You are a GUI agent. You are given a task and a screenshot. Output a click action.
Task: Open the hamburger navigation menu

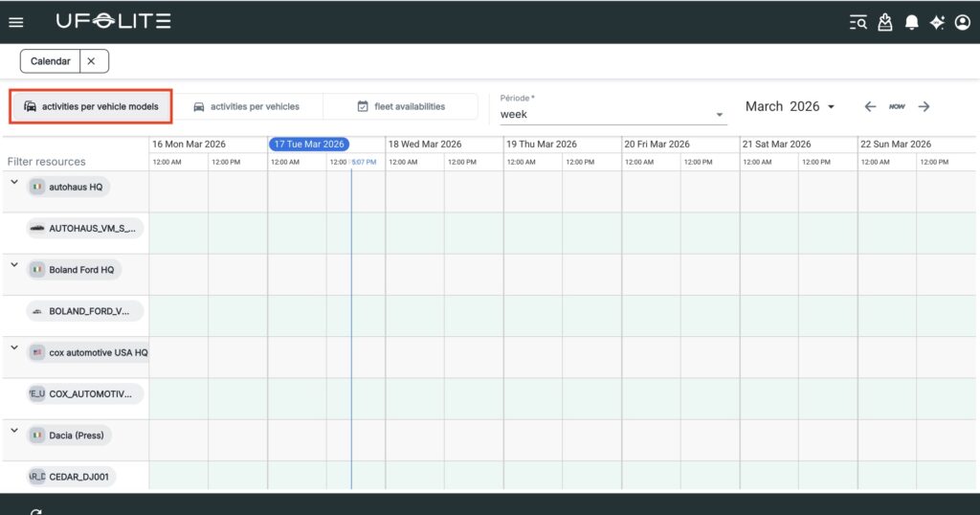pyautogui.click(x=16, y=22)
